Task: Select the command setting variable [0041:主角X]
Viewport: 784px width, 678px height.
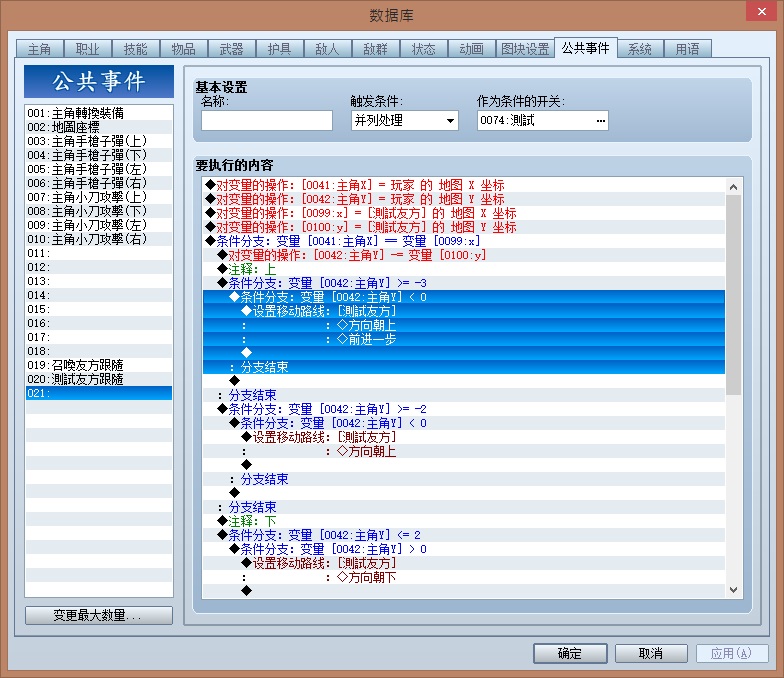Action: point(464,185)
